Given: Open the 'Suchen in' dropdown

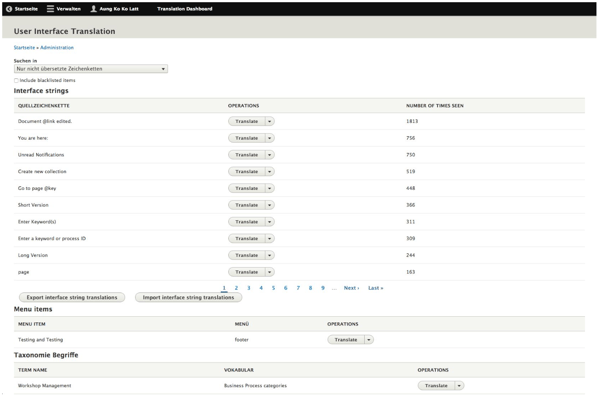Looking at the screenshot, I should tap(91, 69).
